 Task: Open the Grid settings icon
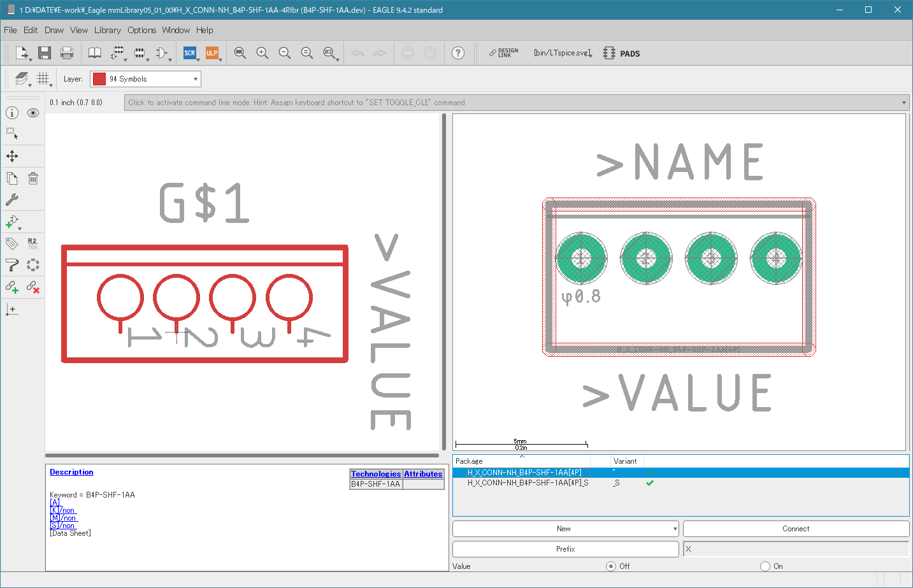click(43, 78)
